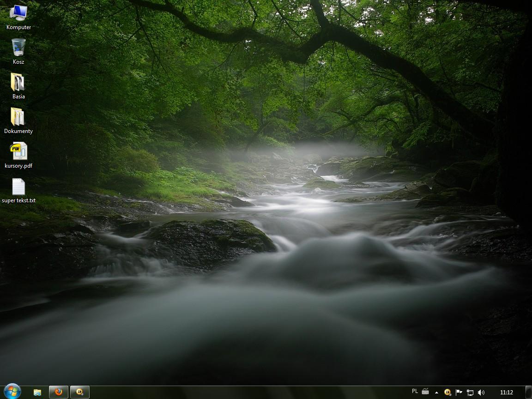Click the yellow media player tray icon
532x399 pixels.
pos(447,392)
